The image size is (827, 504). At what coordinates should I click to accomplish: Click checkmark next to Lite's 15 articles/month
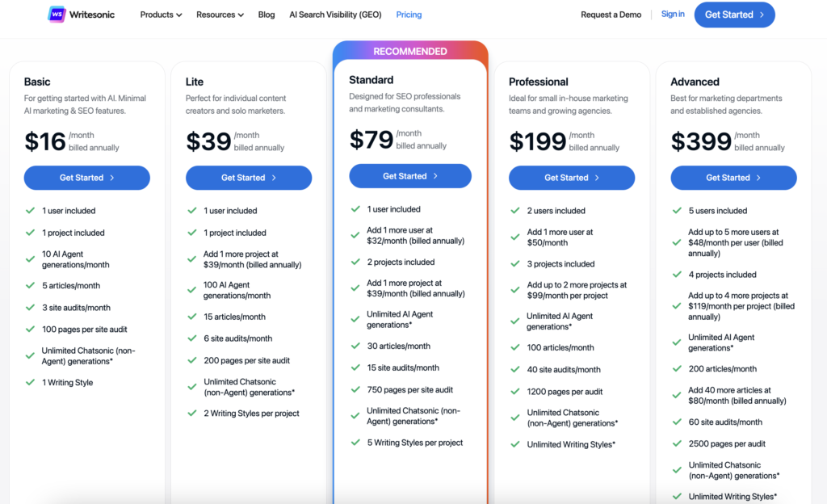click(x=192, y=317)
